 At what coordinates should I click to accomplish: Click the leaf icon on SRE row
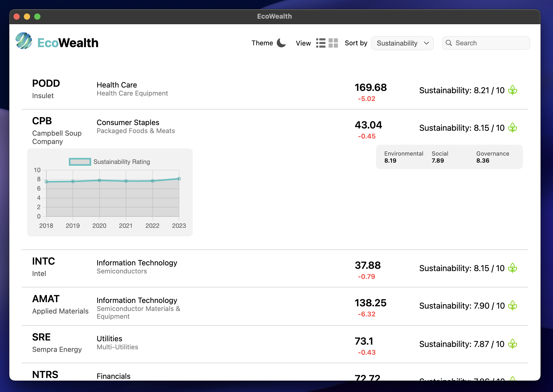[x=512, y=344]
